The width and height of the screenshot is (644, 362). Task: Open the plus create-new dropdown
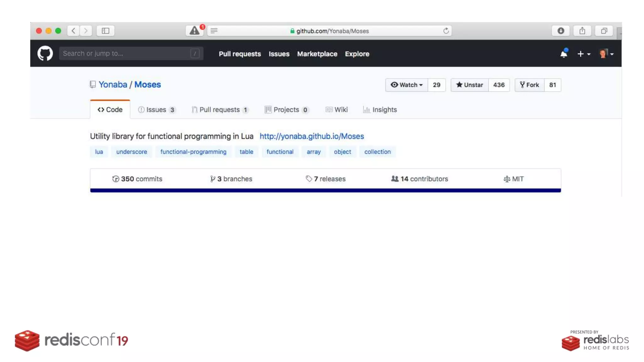584,54
